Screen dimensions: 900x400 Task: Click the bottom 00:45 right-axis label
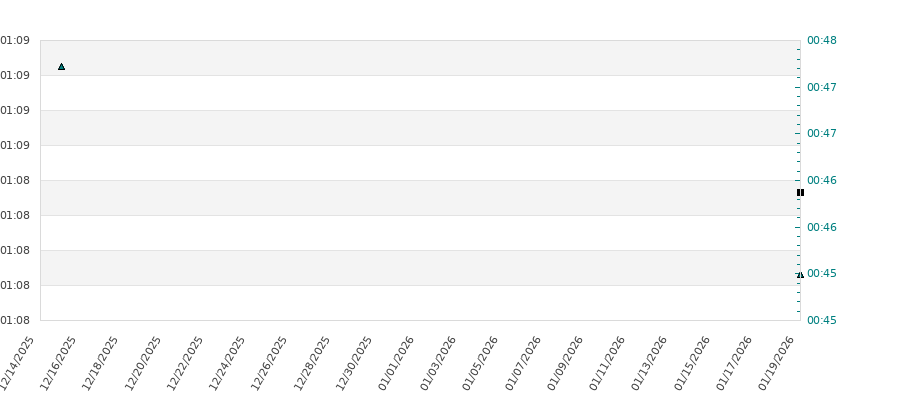point(821,320)
